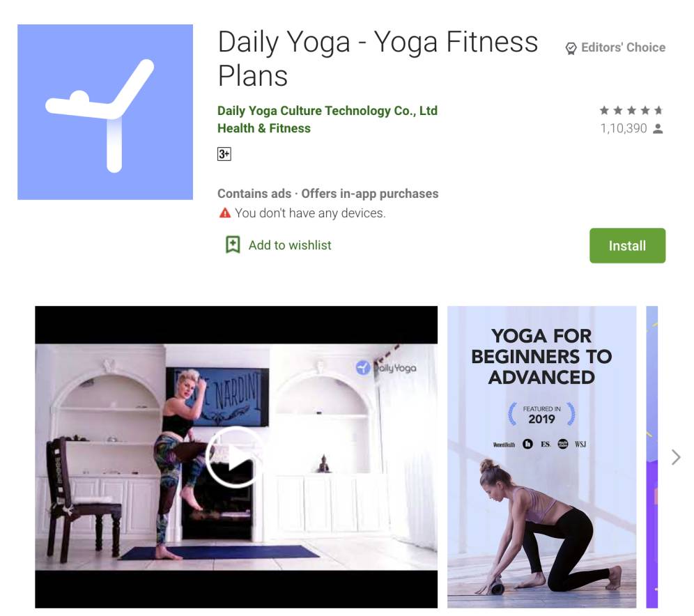
Task: Click the wishlist bookmark icon
Action: (233, 245)
